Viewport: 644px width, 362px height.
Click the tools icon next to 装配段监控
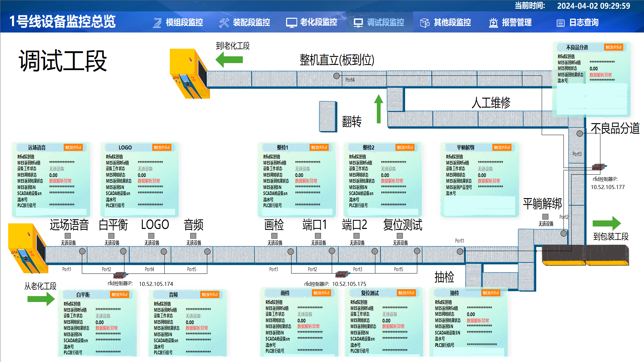(224, 22)
